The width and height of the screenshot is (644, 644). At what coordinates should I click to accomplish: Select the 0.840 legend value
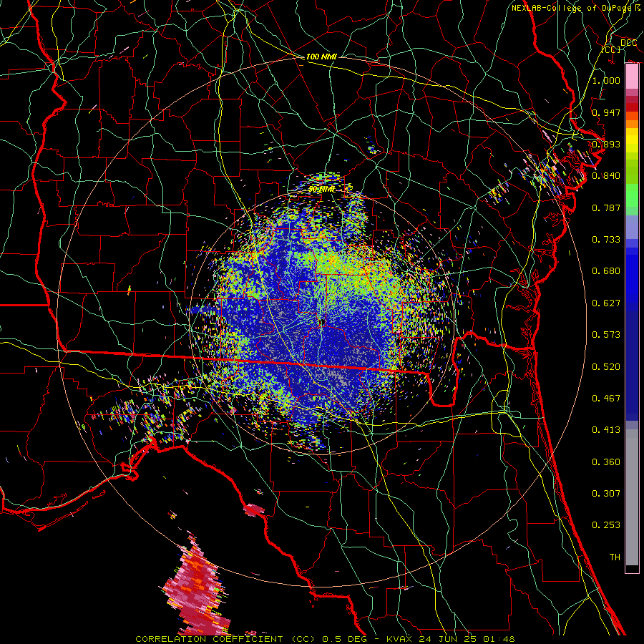click(606, 175)
